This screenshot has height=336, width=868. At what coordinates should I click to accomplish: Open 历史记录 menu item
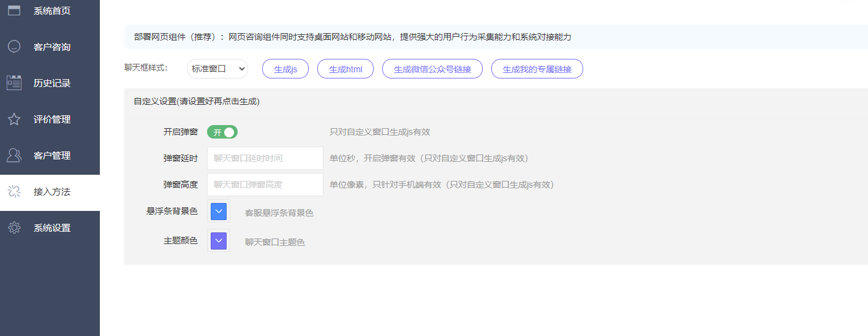[50, 83]
